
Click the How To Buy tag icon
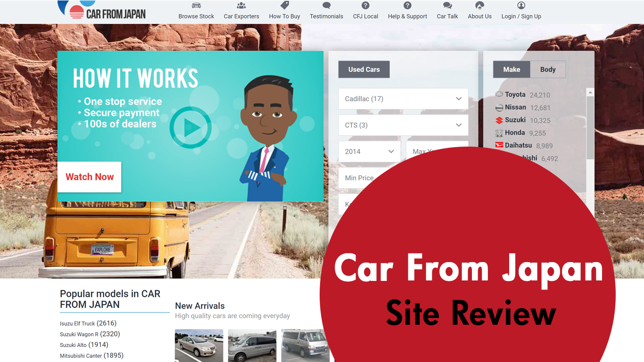tap(284, 5)
